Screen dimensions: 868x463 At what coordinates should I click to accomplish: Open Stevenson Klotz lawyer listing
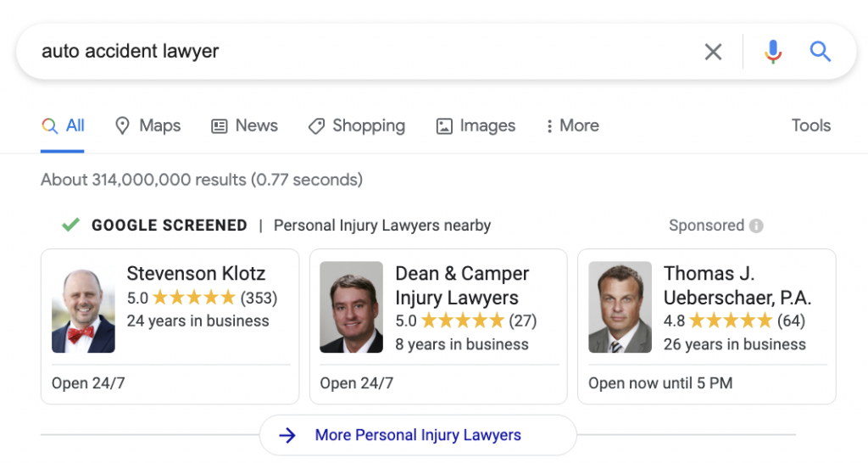pos(196,274)
